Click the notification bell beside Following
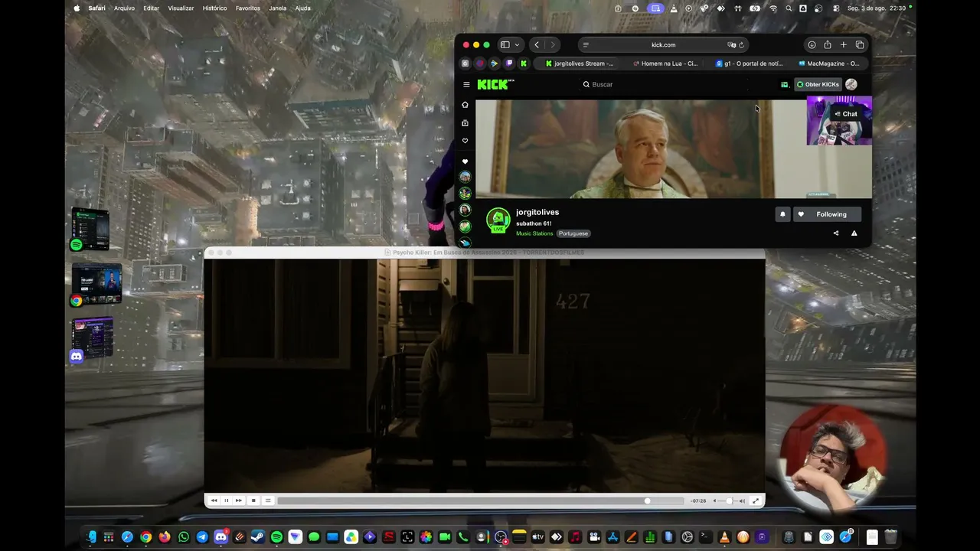980x551 pixels. pos(782,214)
